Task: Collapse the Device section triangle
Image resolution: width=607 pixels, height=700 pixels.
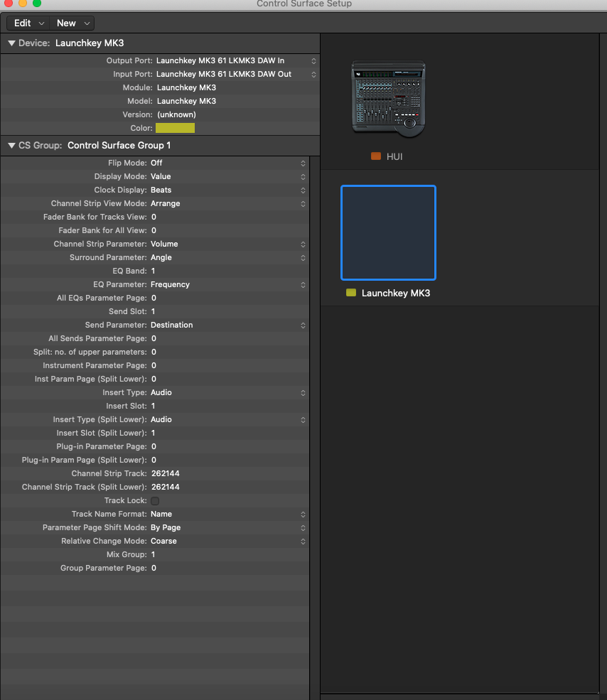Action: [x=11, y=43]
